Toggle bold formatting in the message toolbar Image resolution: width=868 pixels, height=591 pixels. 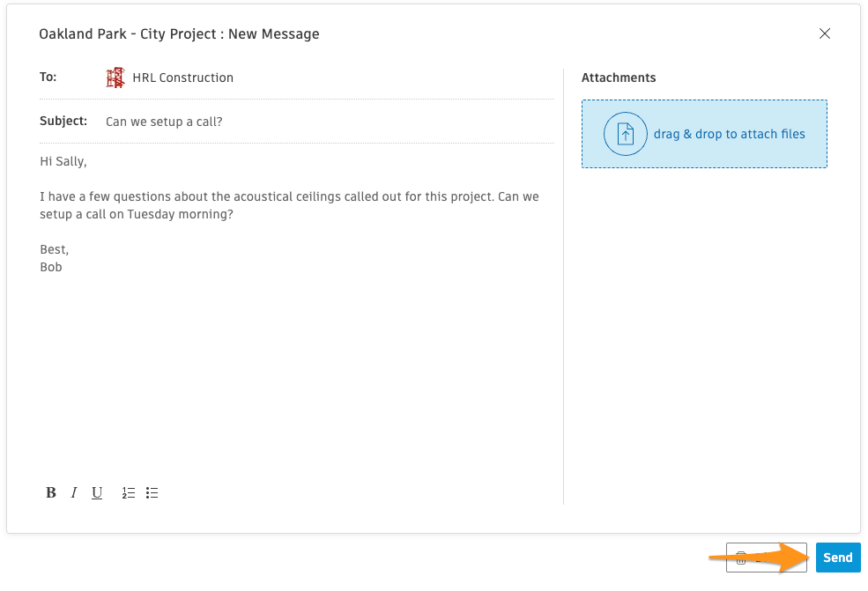[x=51, y=492]
